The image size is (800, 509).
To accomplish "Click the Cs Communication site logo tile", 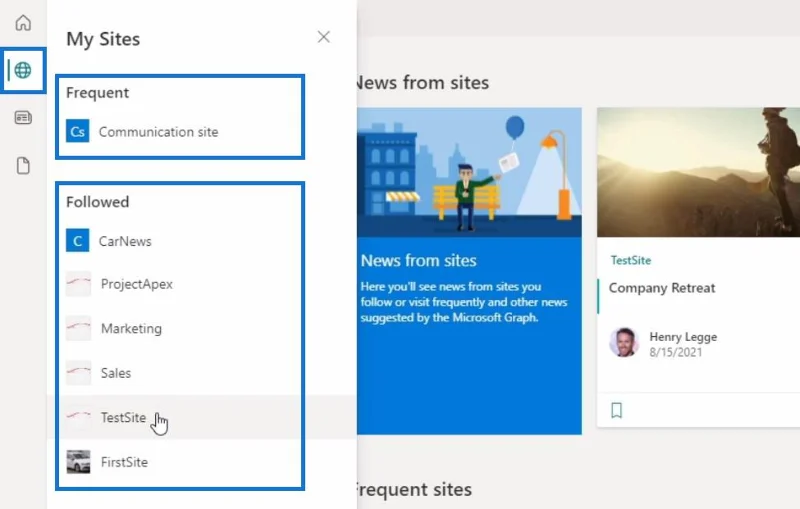I will point(78,132).
